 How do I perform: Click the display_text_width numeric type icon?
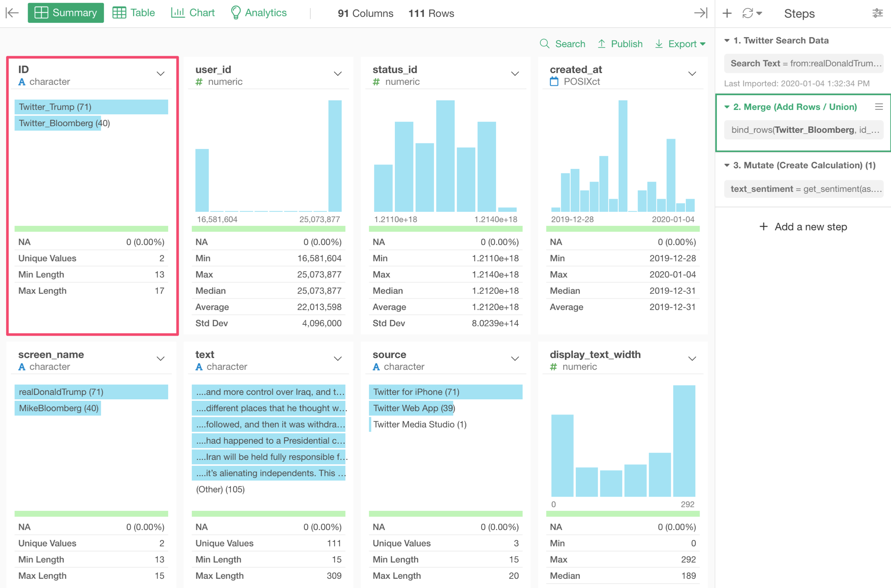pos(554,367)
